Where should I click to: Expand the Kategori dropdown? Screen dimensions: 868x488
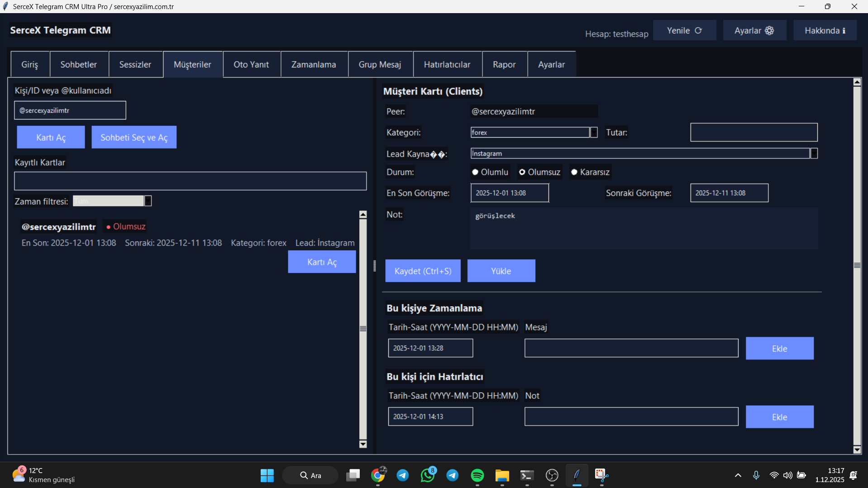pyautogui.click(x=594, y=132)
